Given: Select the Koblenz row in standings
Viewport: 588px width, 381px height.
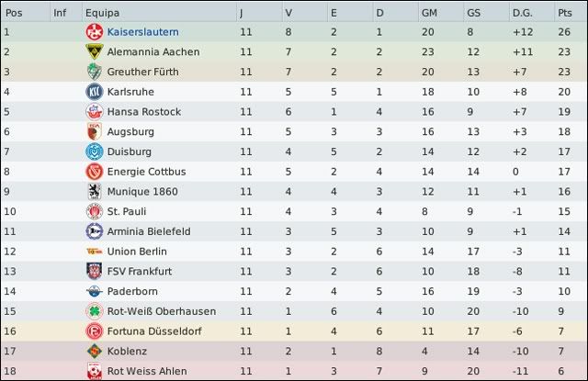Looking at the screenshot, I should (x=294, y=351).
